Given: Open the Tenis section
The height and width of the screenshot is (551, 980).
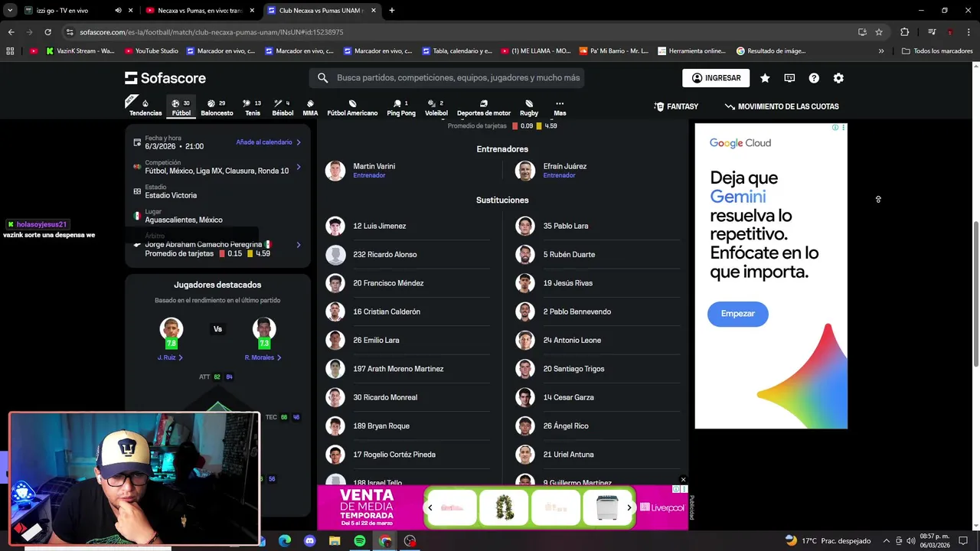Looking at the screenshot, I should pyautogui.click(x=253, y=107).
